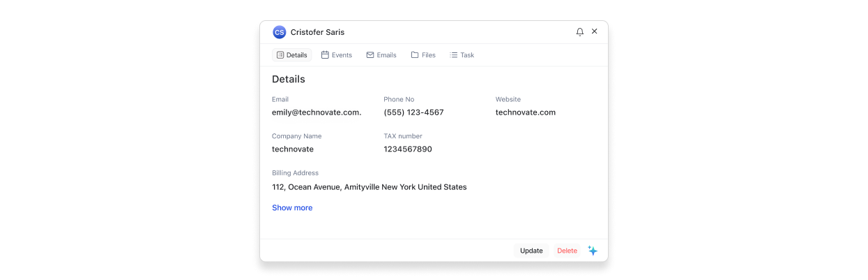Screen dimensions: 868x280
Task: Click the TAX number 1234567890
Action: (408, 149)
